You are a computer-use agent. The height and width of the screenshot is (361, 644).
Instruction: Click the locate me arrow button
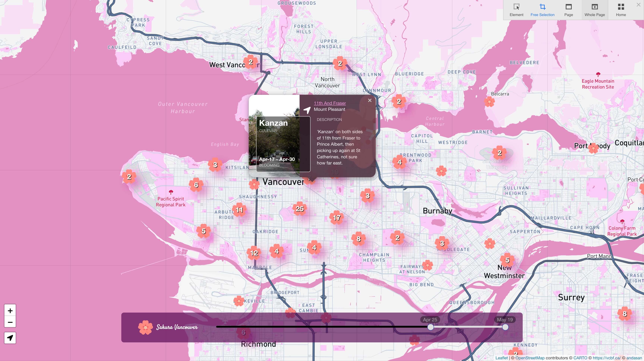pos(10,338)
